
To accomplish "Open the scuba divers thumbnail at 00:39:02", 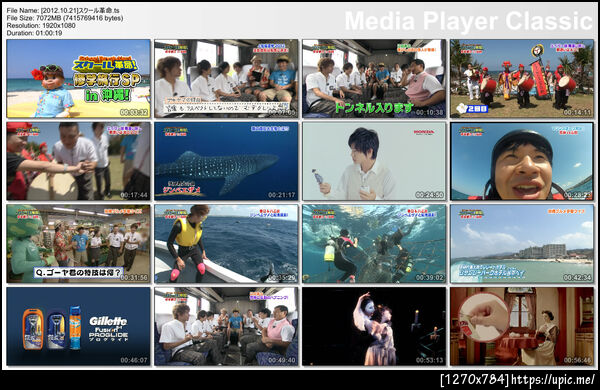I will [x=374, y=244].
